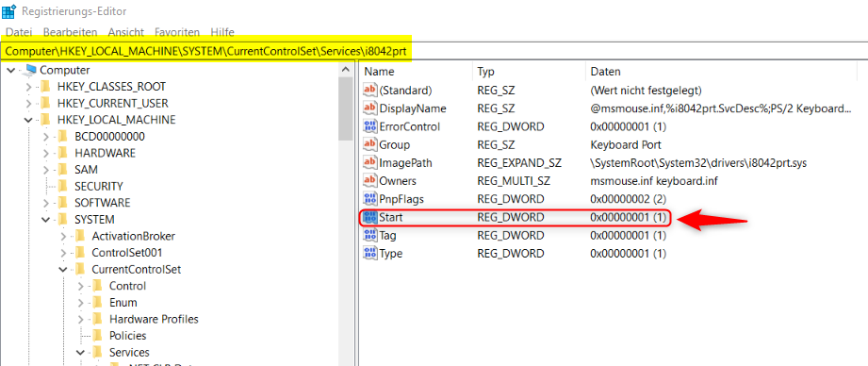This screenshot has height=366, width=868.
Task: Click the HARDWARE folder icon
Action: [x=64, y=153]
